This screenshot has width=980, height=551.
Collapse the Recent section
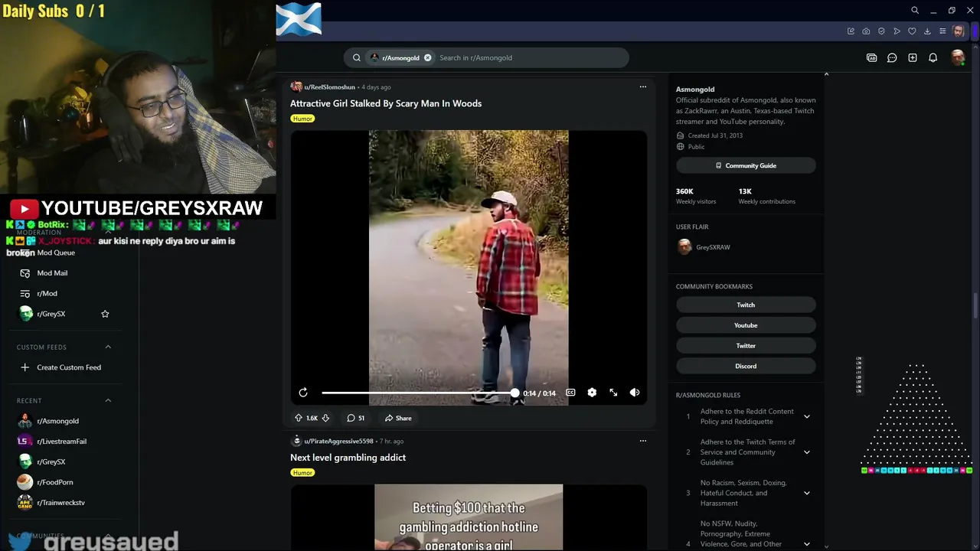108,400
